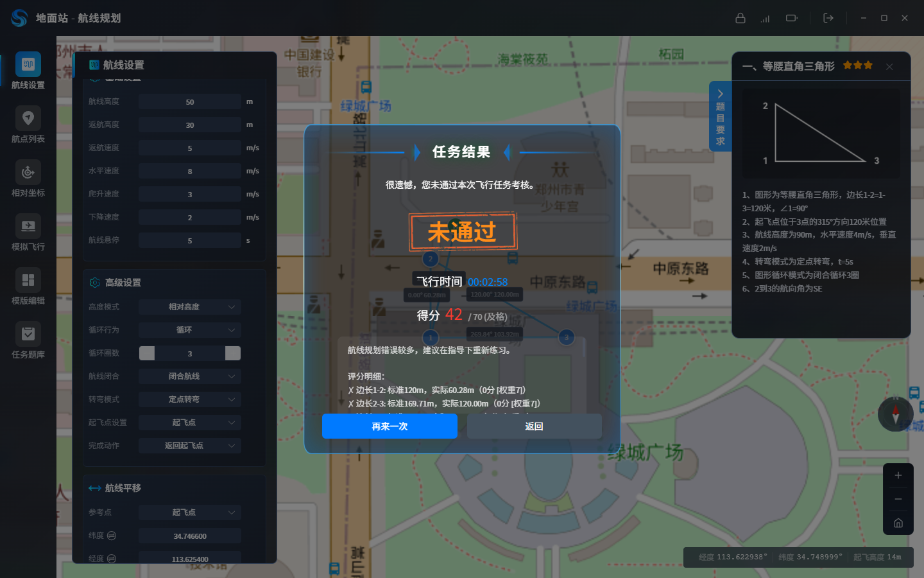Screen dimensions: 924x578
Task: Open the 起飞点设置 dropdown
Action: tap(190, 423)
